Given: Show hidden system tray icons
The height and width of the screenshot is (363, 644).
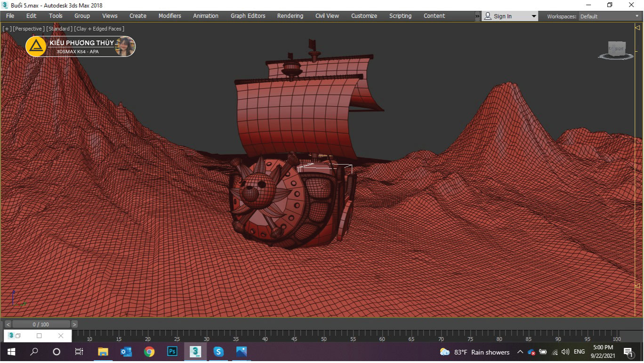Looking at the screenshot, I should [520, 352].
